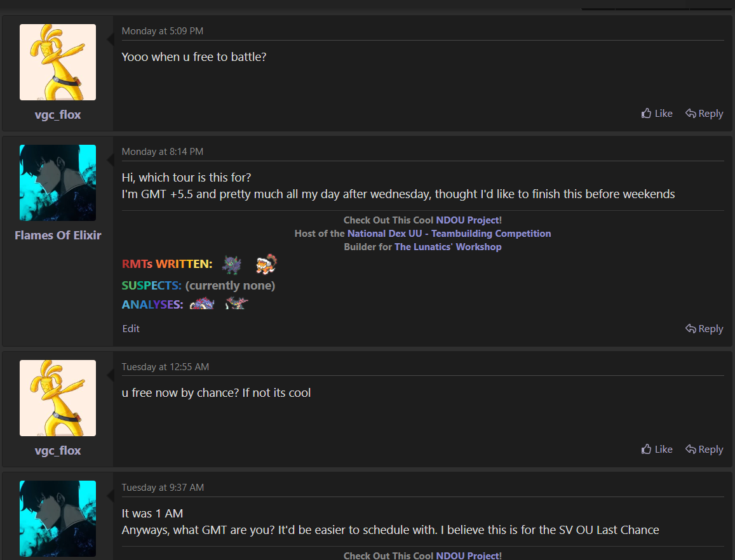Click the Tuesday at 9:37 AM timestamp
This screenshot has width=735, height=560.
point(163,488)
